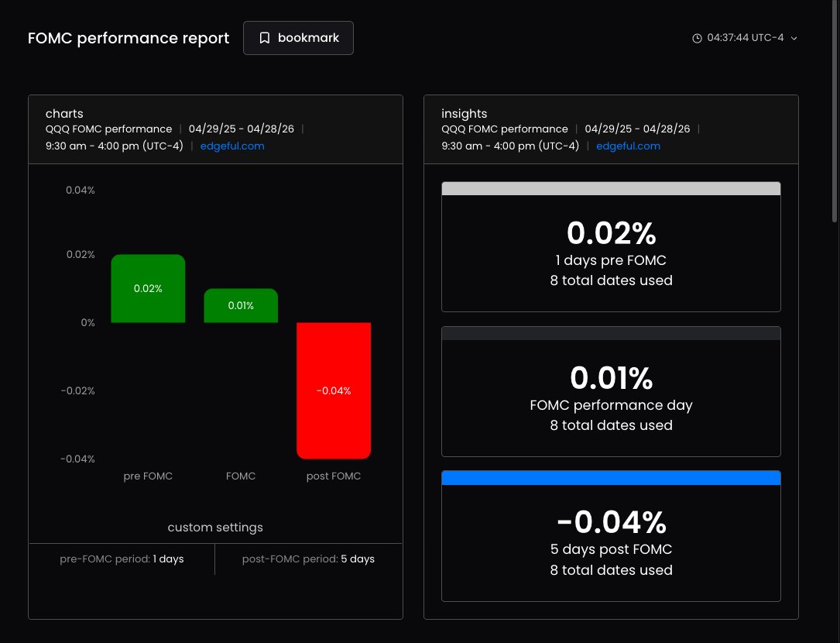Click the page's vertical scrollbar thumb
Screen dimensions: 840x643
coord(834,111)
